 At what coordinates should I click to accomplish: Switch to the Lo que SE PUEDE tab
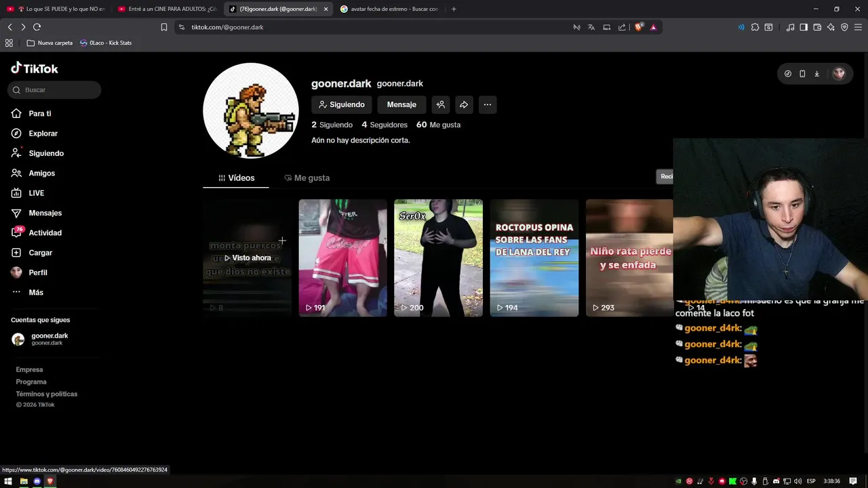click(56, 9)
